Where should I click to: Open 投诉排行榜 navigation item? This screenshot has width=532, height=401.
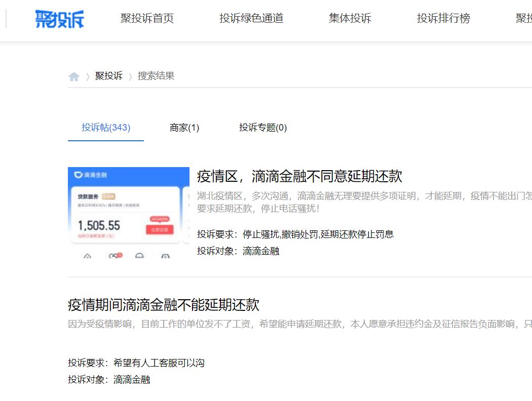443,18
